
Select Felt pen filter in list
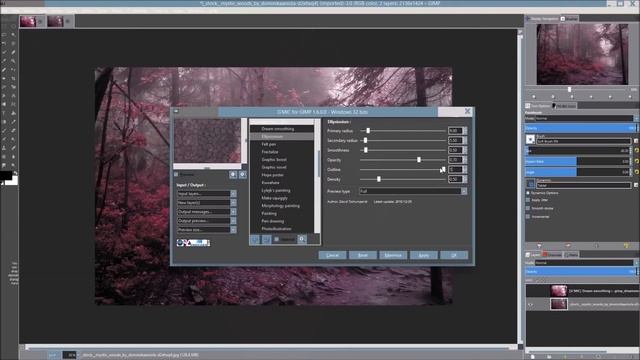pos(269,144)
